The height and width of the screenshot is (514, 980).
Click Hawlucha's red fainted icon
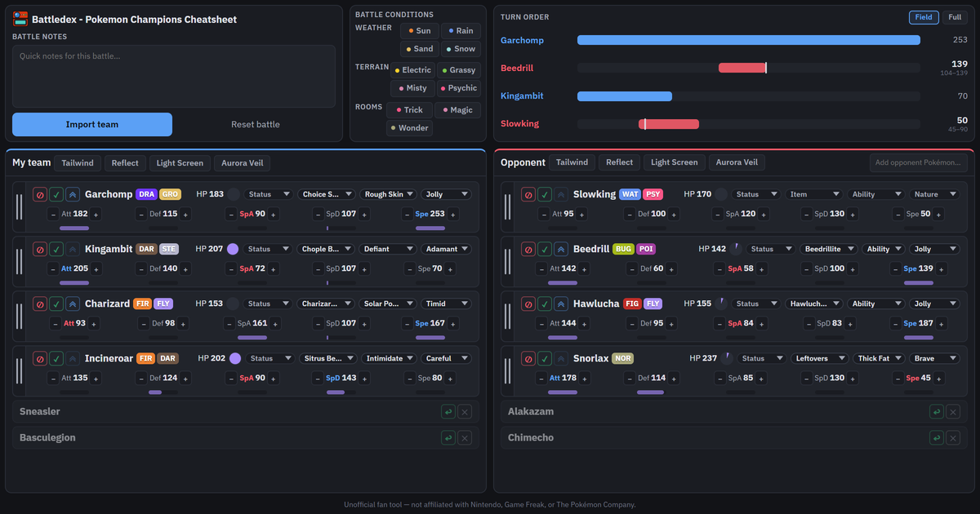528,304
